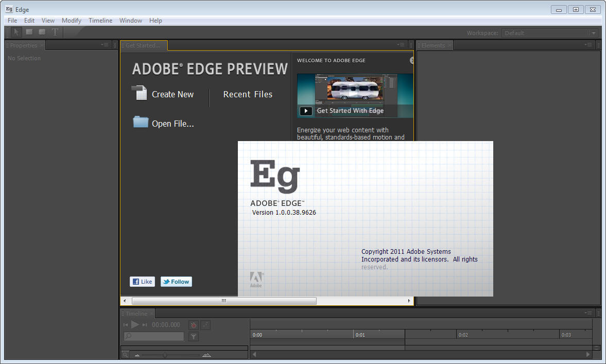Close the Timeline panel tab

(151, 314)
